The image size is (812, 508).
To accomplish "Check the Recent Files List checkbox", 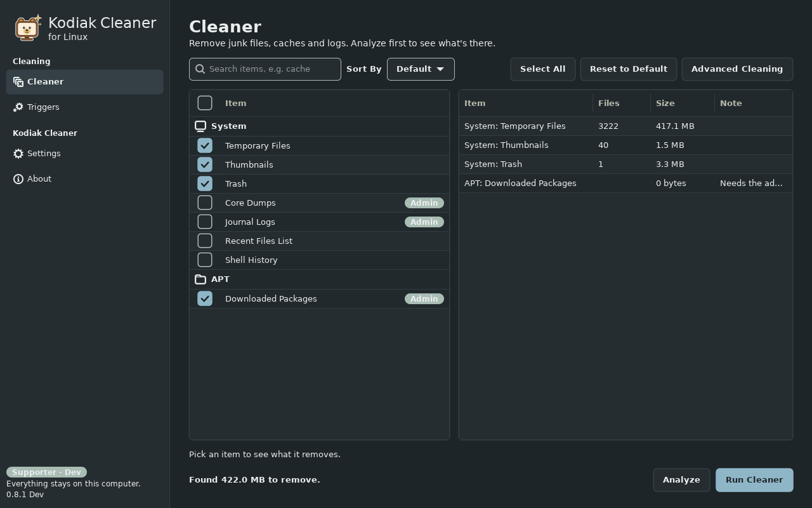I will 205,241.
